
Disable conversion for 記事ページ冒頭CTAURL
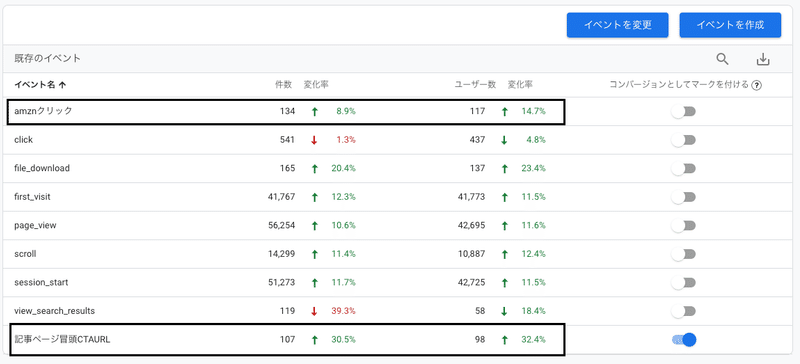684,339
